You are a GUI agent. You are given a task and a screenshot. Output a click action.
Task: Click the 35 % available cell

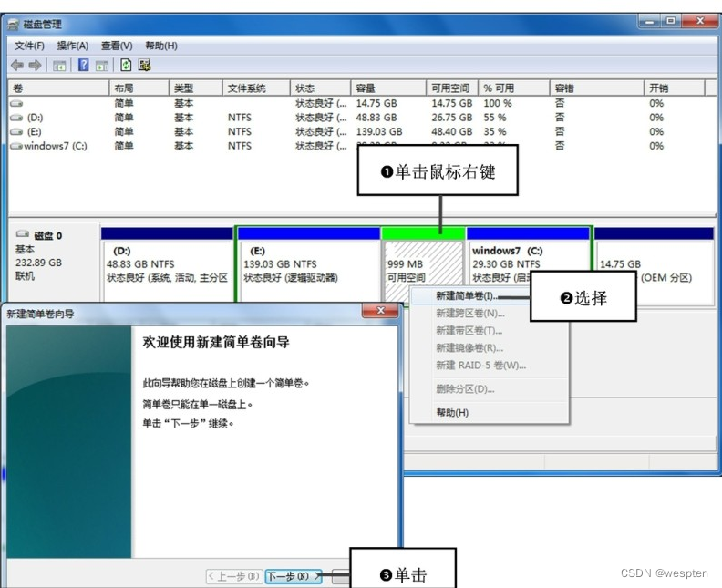click(x=494, y=131)
